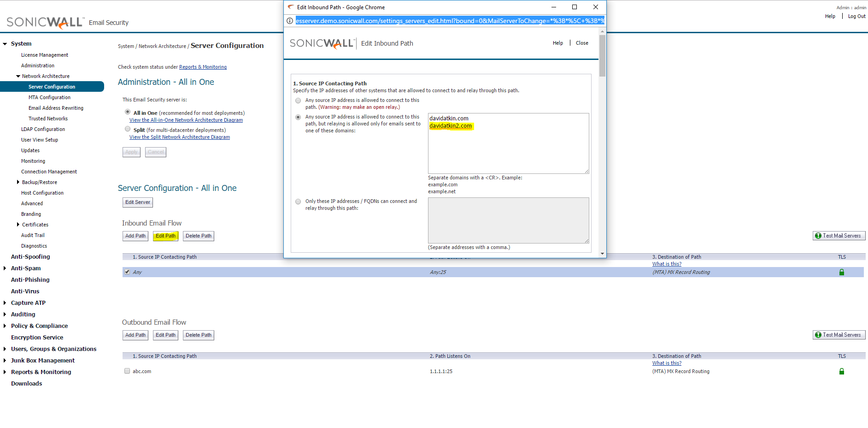Open Connection Management in sidebar

(x=49, y=172)
